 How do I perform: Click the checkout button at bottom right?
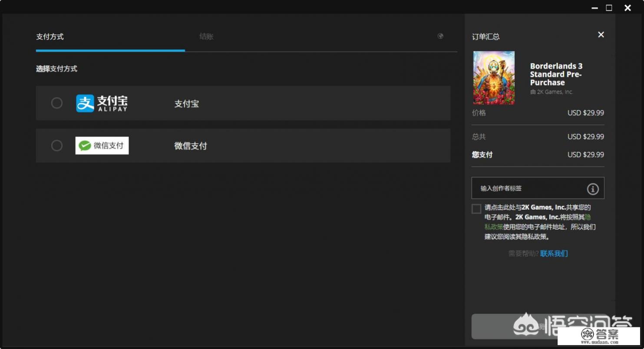[538, 326]
